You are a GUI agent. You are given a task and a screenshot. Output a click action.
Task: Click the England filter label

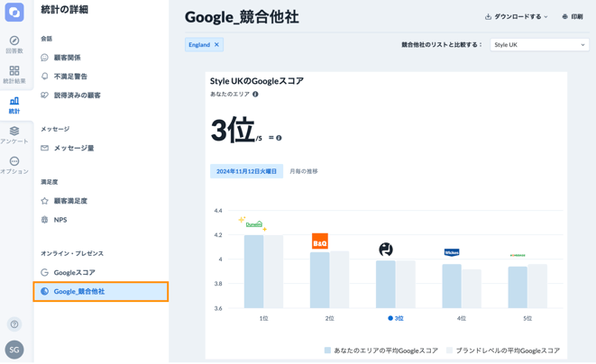tap(199, 44)
